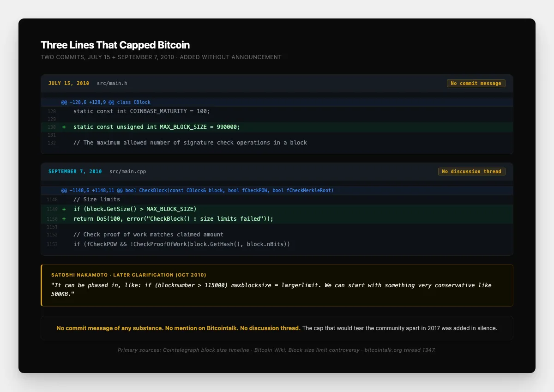Select the subtitle 'TWO COMMITS, JULY 15 + SEPTEMBER 7, 2010'
The width and height of the screenshot is (554, 392).
108,57
